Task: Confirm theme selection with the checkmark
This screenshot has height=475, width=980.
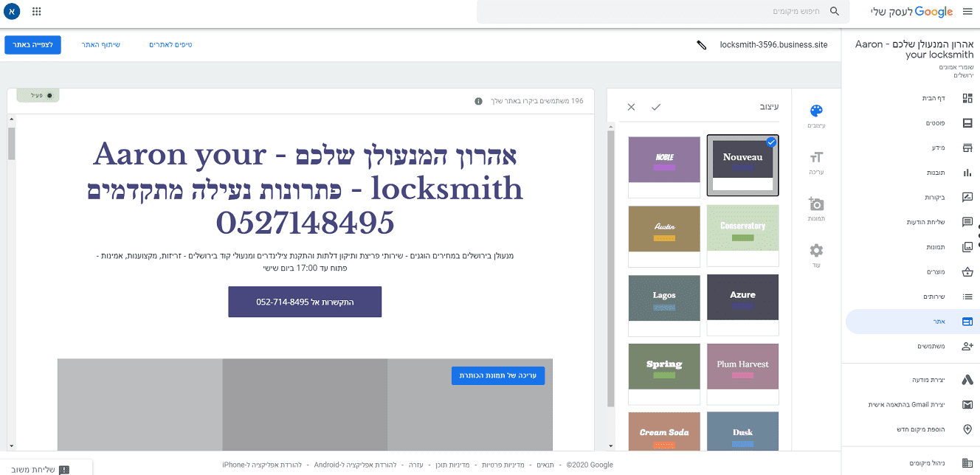Action: [656, 106]
